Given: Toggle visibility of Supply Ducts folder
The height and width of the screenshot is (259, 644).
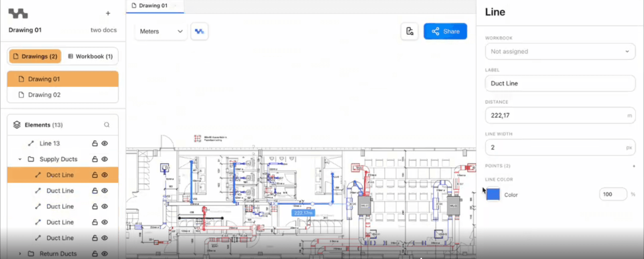Looking at the screenshot, I should pyautogui.click(x=105, y=159).
